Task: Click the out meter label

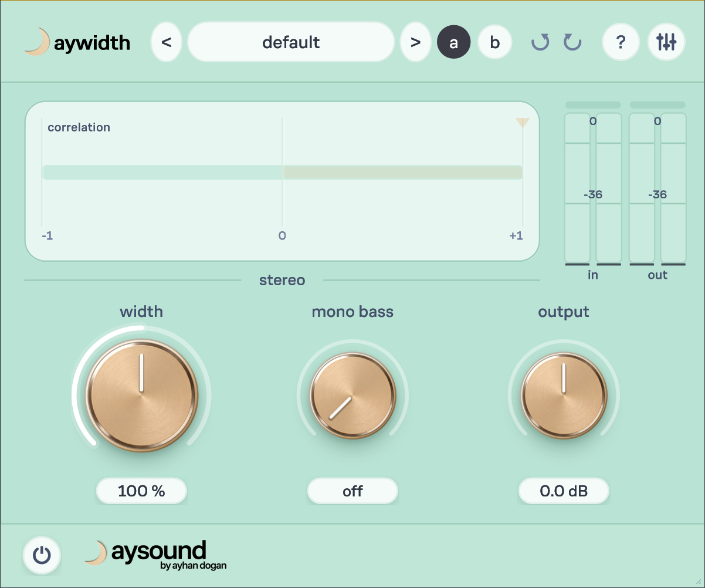Action: click(x=657, y=275)
